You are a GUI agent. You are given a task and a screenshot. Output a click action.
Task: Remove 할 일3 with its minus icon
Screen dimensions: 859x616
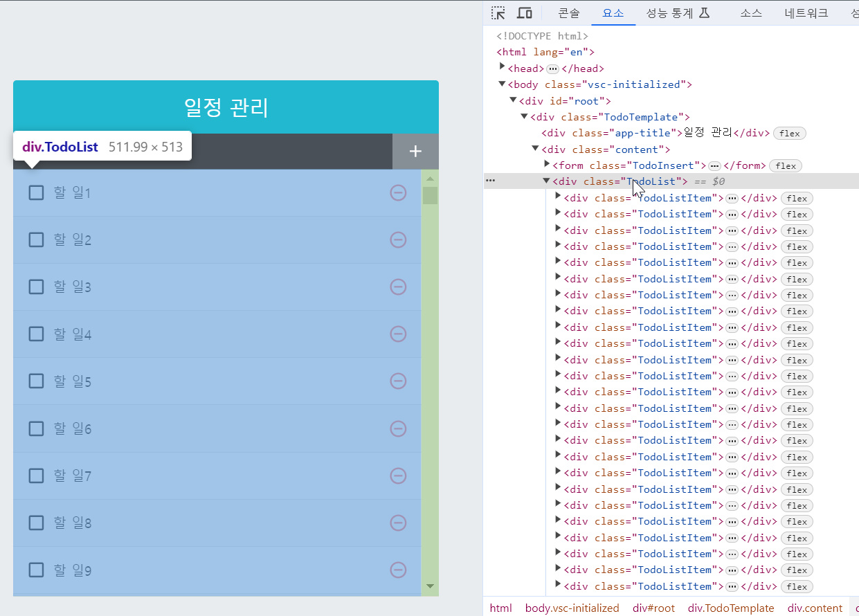(398, 287)
